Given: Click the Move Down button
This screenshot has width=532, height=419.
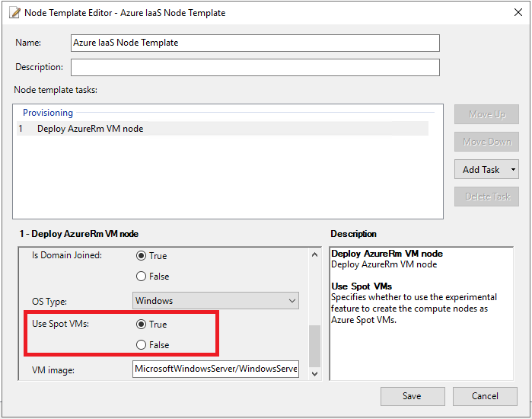Looking at the screenshot, I should [486, 142].
